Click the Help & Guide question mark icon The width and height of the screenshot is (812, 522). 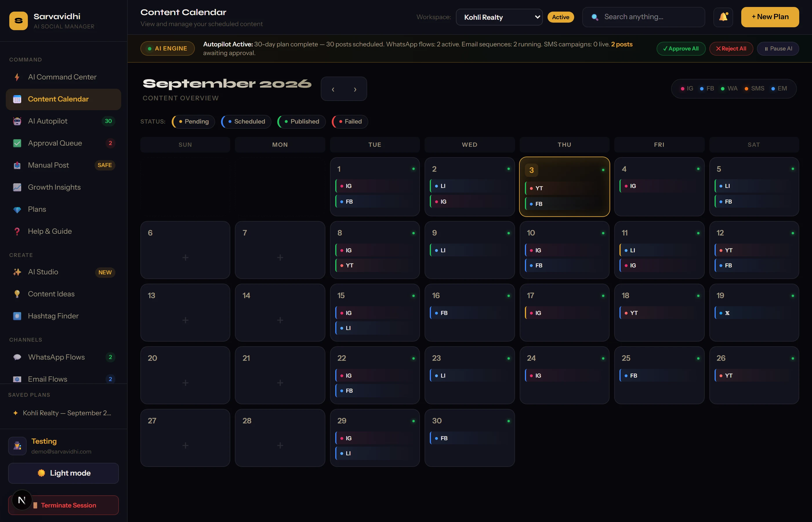tap(17, 231)
